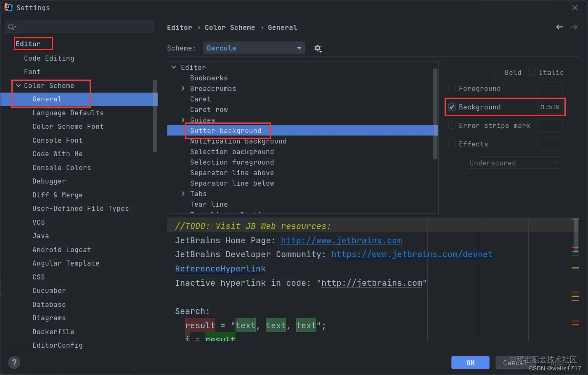Open Dockerfile color settings
The height and width of the screenshot is (375, 588).
click(x=53, y=332)
